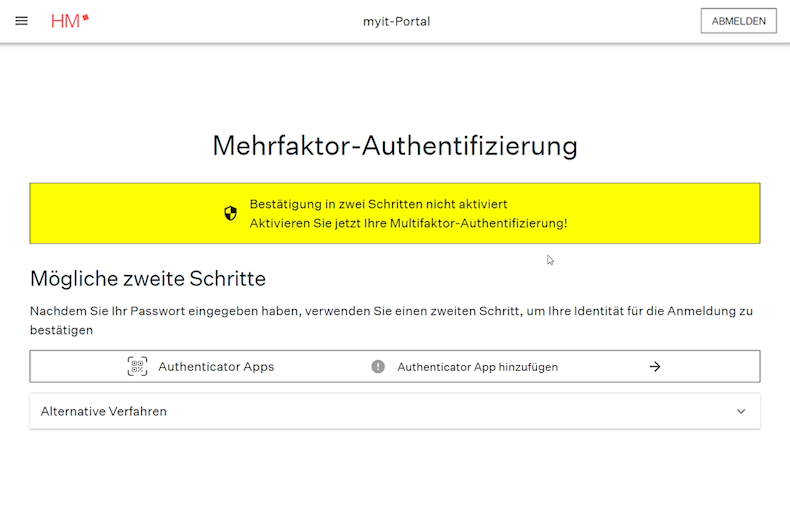Open the hamburger navigation menu
The image size is (790, 509).
pyautogui.click(x=21, y=21)
